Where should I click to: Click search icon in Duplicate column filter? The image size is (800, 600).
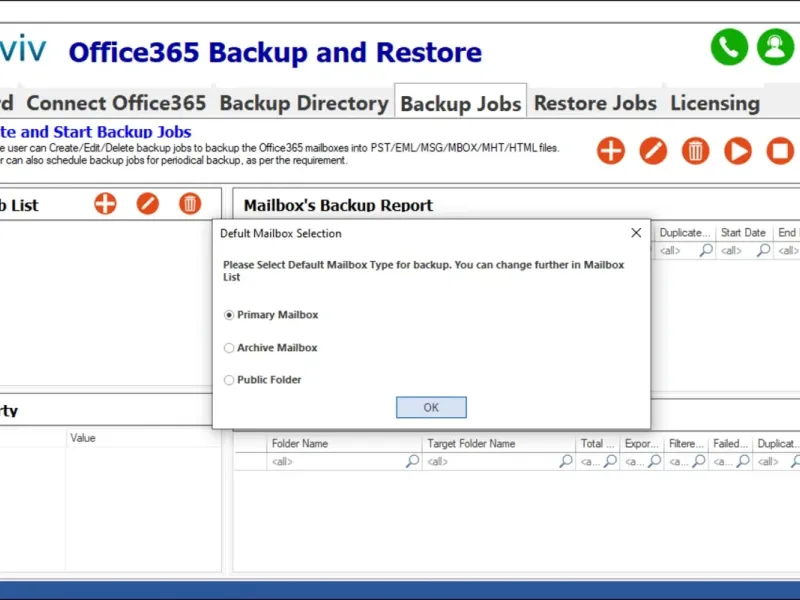pos(706,250)
